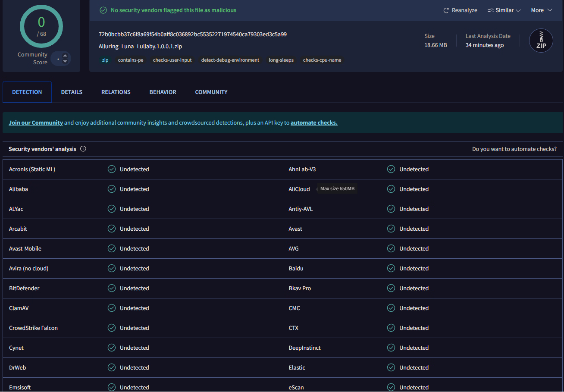
Task: Click the ALYac undetected check icon
Action: (x=112, y=209)
